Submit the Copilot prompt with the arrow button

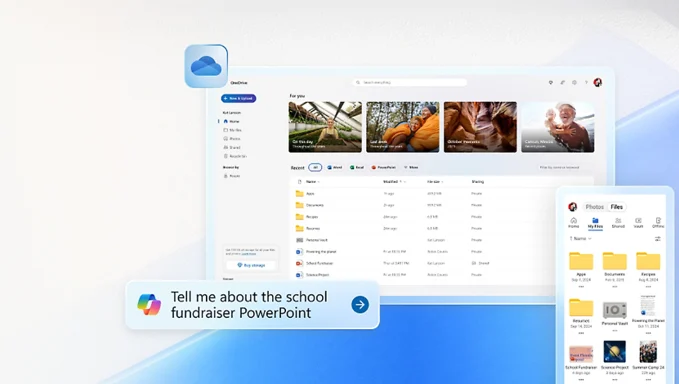tap(360, 305)
